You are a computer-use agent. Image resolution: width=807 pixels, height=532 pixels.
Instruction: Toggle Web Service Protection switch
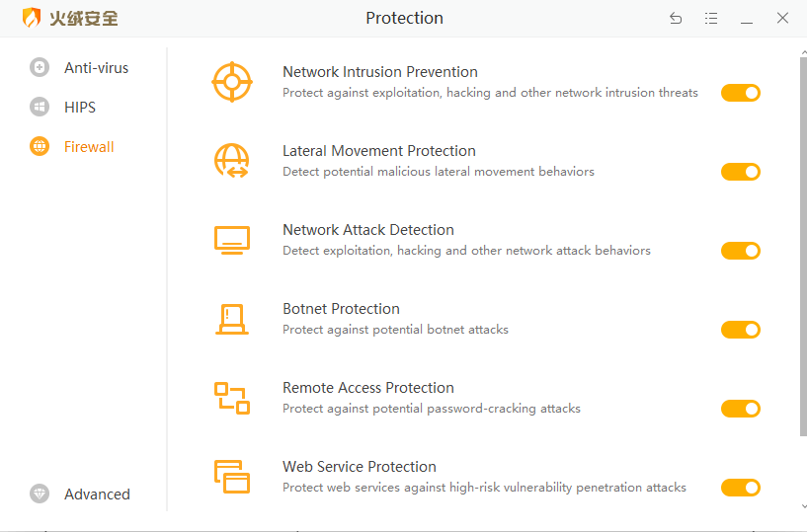(740, 488)
